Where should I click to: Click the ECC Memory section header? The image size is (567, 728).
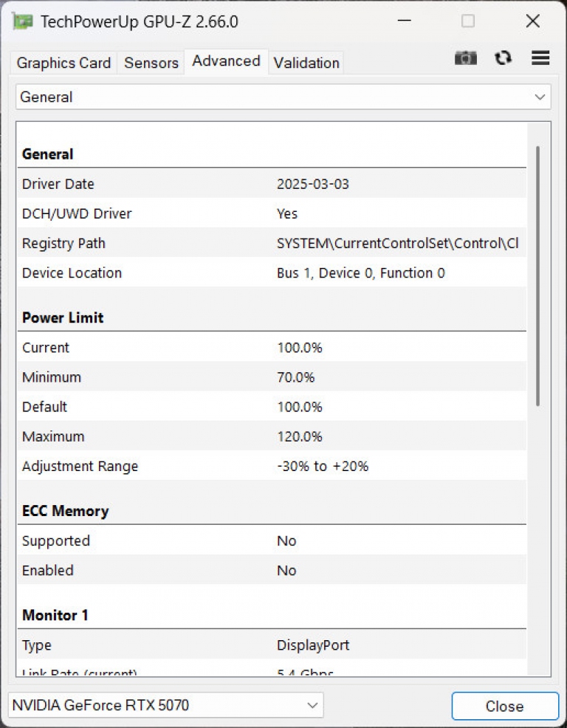66,511
